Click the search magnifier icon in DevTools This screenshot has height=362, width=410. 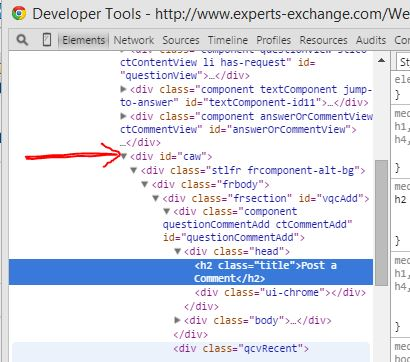tap(22, 40)
